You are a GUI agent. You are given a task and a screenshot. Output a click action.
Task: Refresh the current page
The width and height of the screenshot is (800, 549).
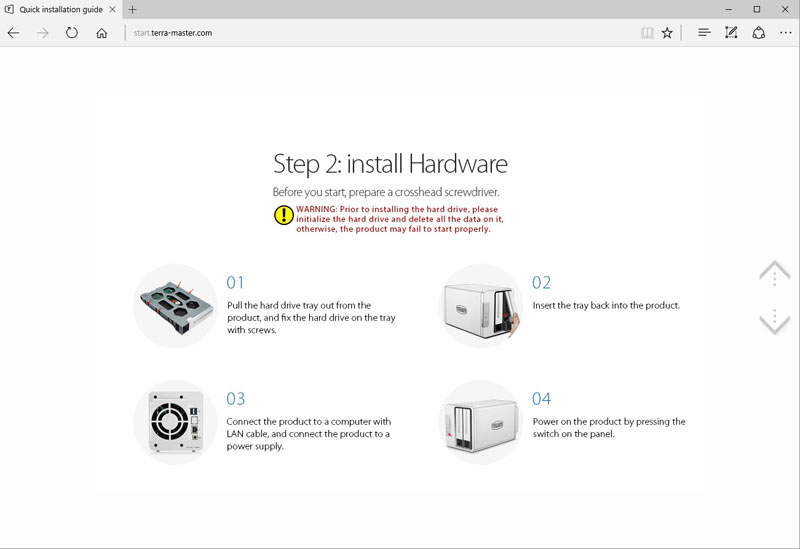point(72,33)
